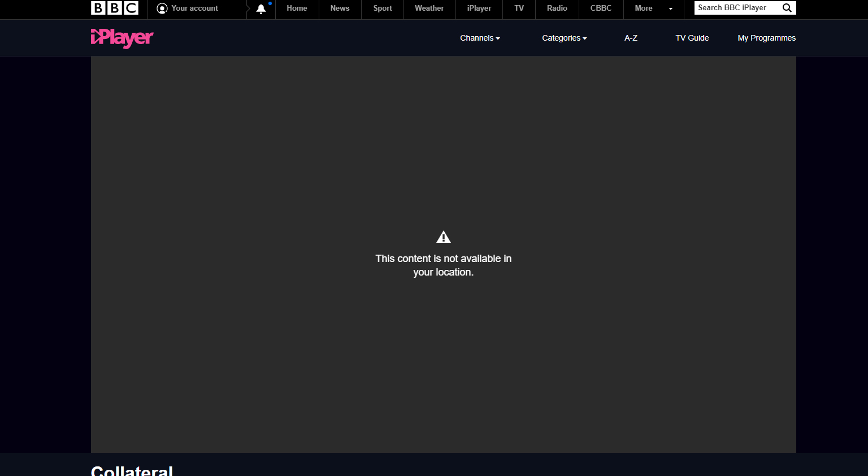Open the Radio section
This screenshot has width=868, height=476.
click(x=557, y=8)
